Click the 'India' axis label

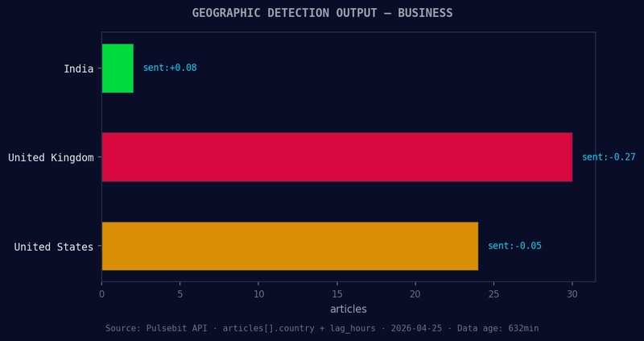click(x=78, y=69)
